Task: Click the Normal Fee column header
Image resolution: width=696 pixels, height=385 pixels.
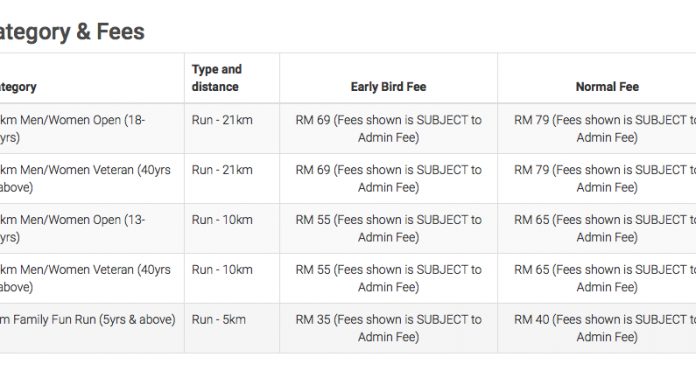Action: [597, 78]
